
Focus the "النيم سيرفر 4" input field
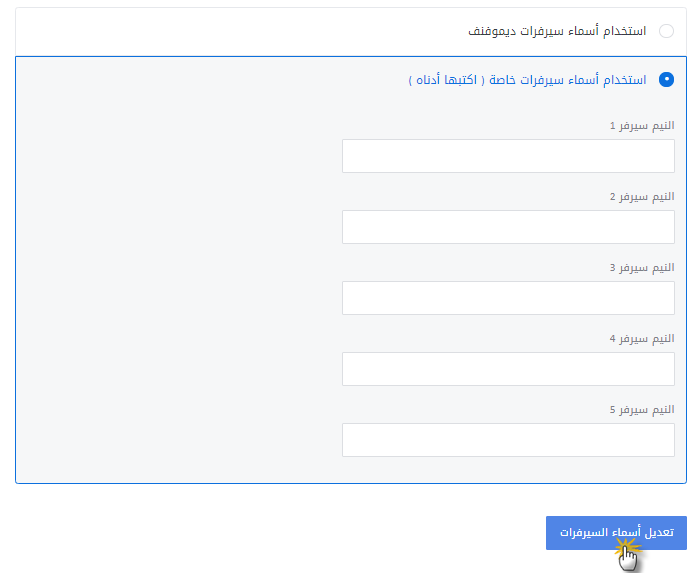[508, 369]
